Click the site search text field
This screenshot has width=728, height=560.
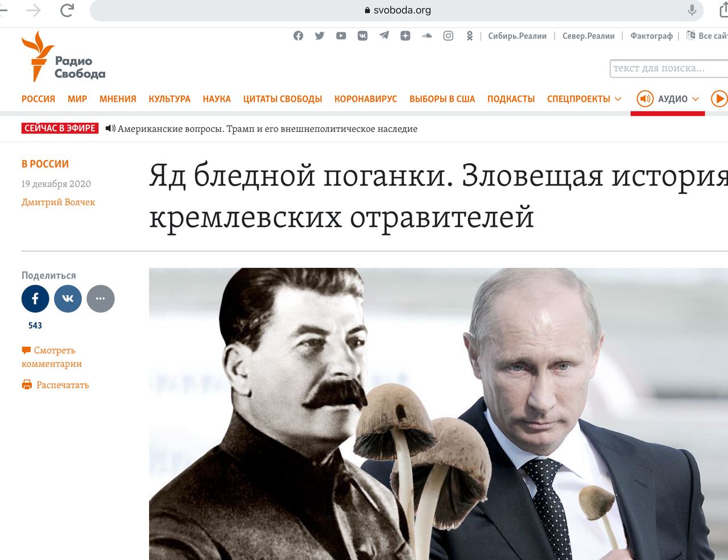click(669, 68)
